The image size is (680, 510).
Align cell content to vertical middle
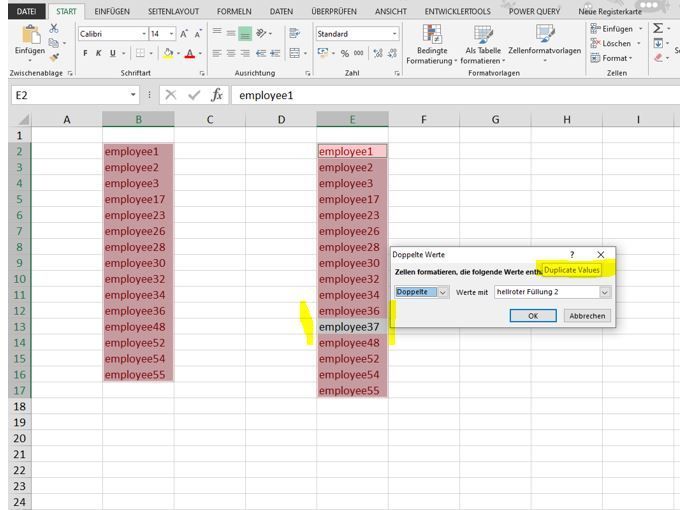(231, 33)
